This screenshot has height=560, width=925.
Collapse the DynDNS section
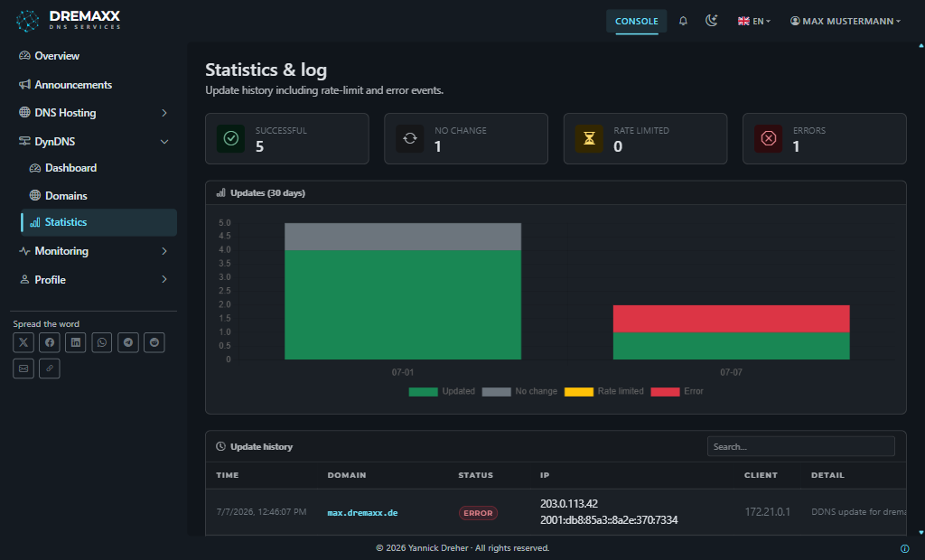pos(94,142)
